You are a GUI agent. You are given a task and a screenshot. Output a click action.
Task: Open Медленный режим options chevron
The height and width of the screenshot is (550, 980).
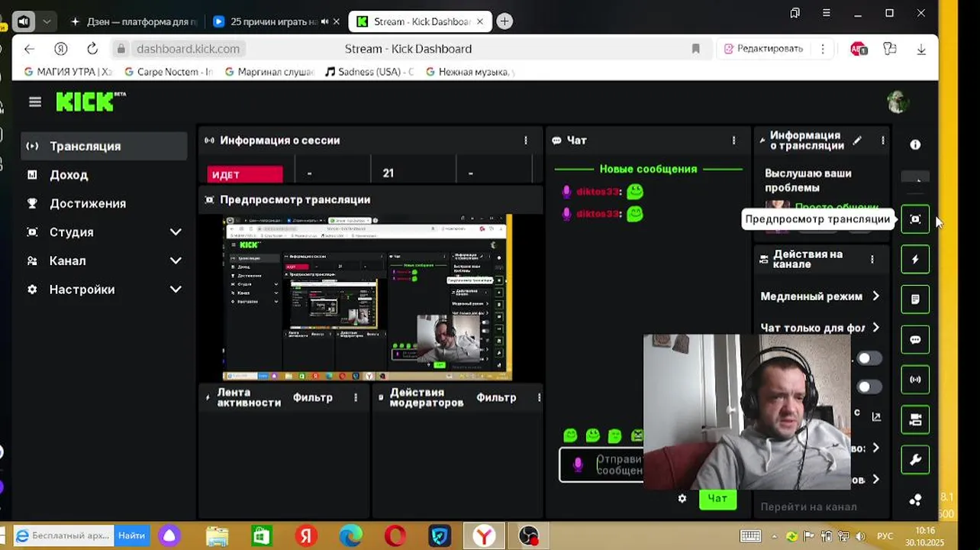[875, 296]
